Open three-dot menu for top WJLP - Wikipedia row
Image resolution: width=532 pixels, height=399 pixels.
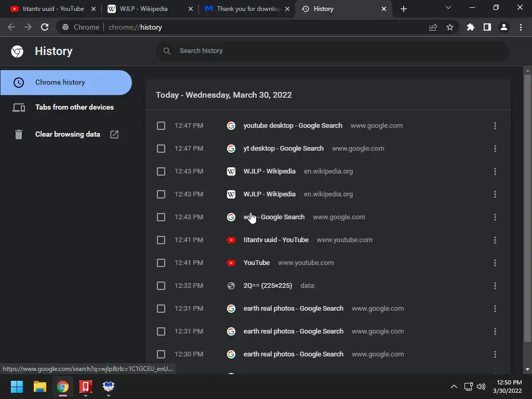(495, 171)
